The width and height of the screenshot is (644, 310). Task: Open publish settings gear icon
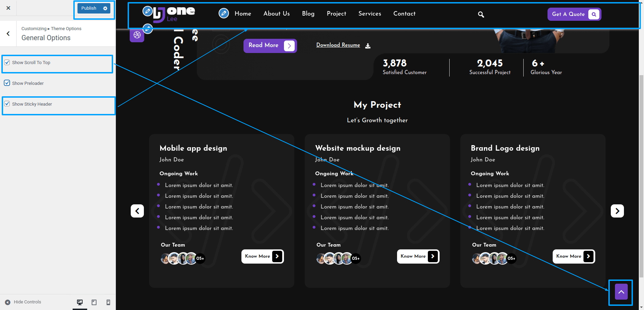click(x=105, y=8)
